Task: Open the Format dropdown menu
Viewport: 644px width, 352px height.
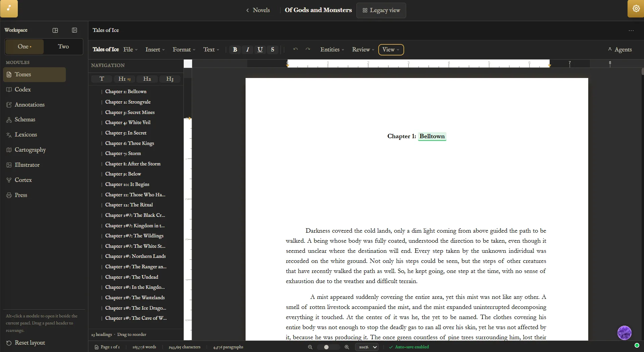Action: (x=184, y=49)
